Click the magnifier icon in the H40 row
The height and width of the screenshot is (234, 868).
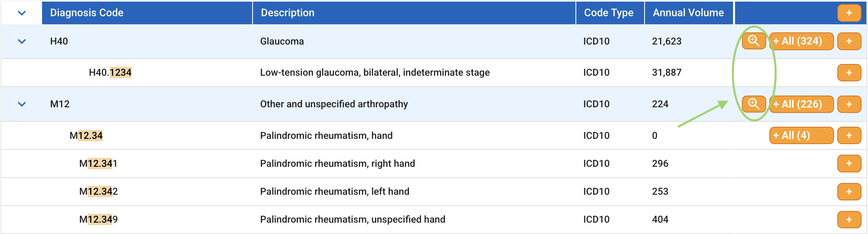tap(754, 41)
